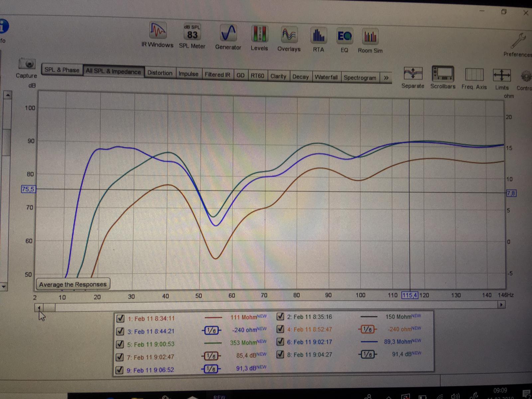Click the Capture camera icon
Viewport: 532px width, 399px height.
27,64
